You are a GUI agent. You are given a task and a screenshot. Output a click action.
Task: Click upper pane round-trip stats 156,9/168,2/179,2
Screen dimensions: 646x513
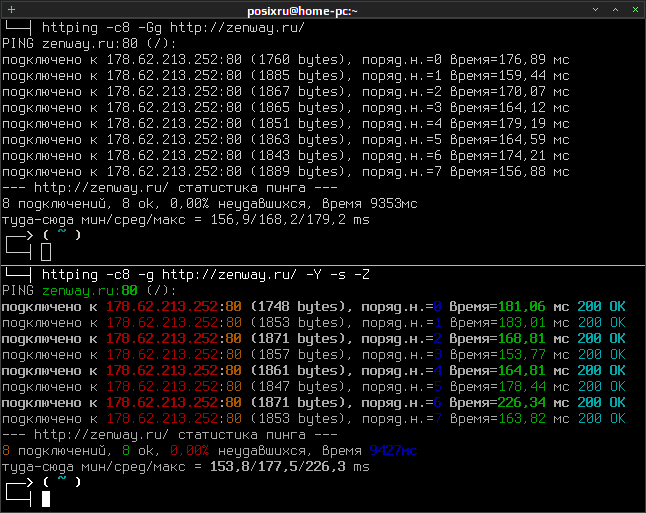tap(278, 220)
